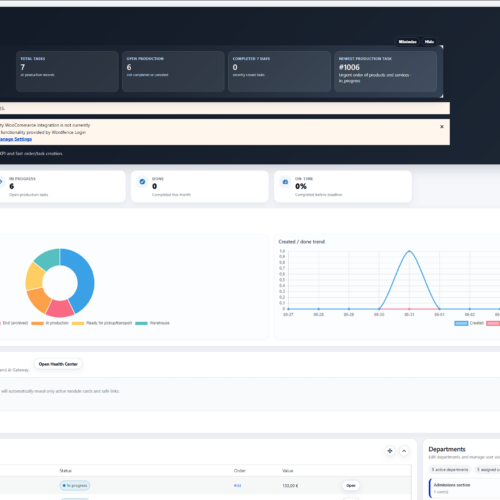Screen dimensions: 500x500
Task: Select the Completed 7 Days card
Action: tap(279, 71)
